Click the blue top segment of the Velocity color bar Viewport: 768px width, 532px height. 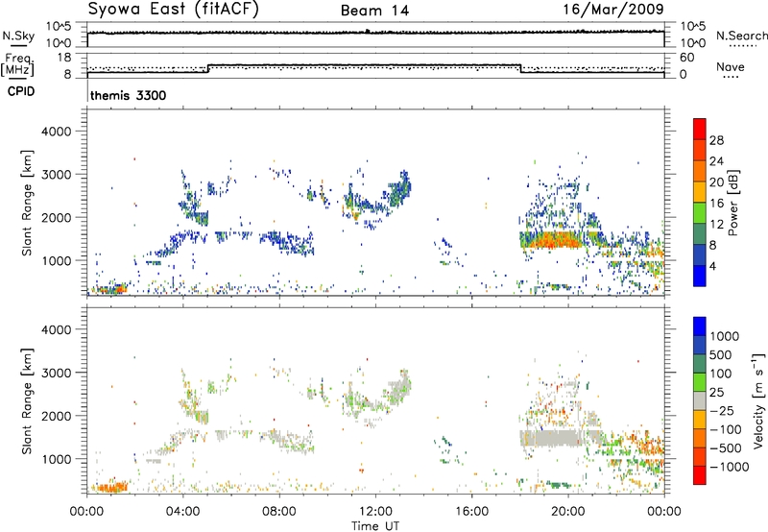coord(700,326)
